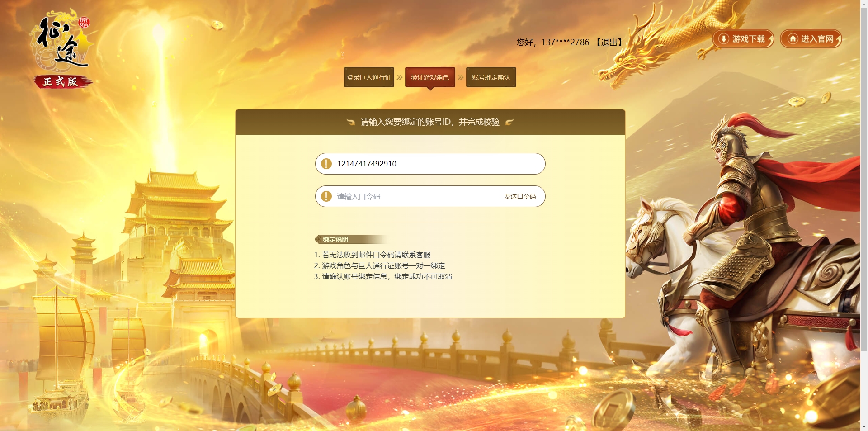Log out via the 【退出】 link
Screen dimensions: 868x431
coord(609,43)
